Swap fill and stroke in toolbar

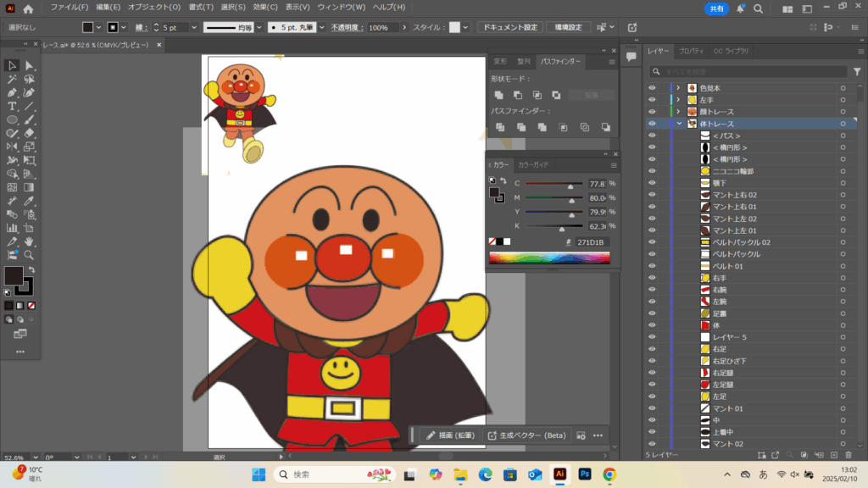pyautogui.click(x=31, y=268)
